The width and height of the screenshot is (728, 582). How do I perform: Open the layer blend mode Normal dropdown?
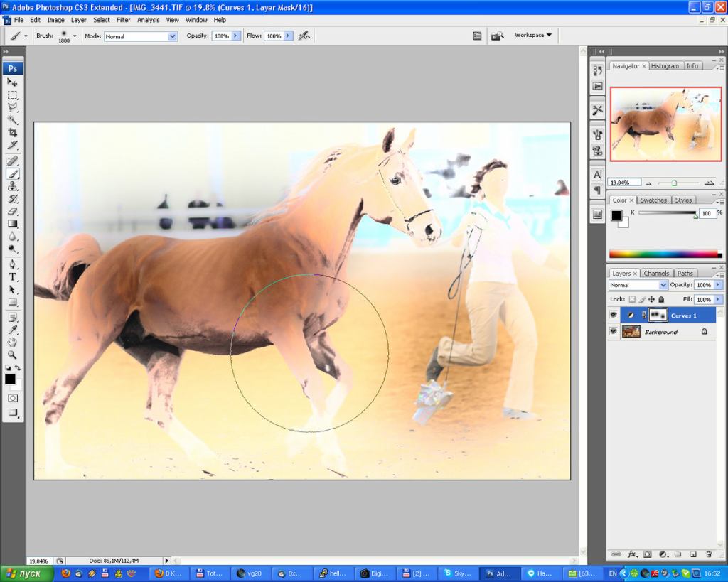tap(638, 285)
